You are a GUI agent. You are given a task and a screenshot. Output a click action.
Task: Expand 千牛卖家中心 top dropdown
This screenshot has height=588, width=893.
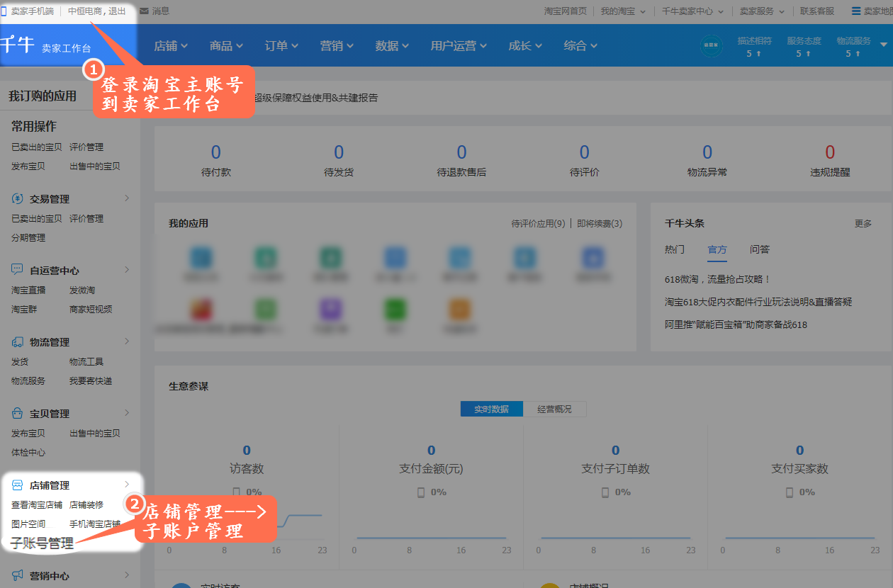tap(692, 11)
